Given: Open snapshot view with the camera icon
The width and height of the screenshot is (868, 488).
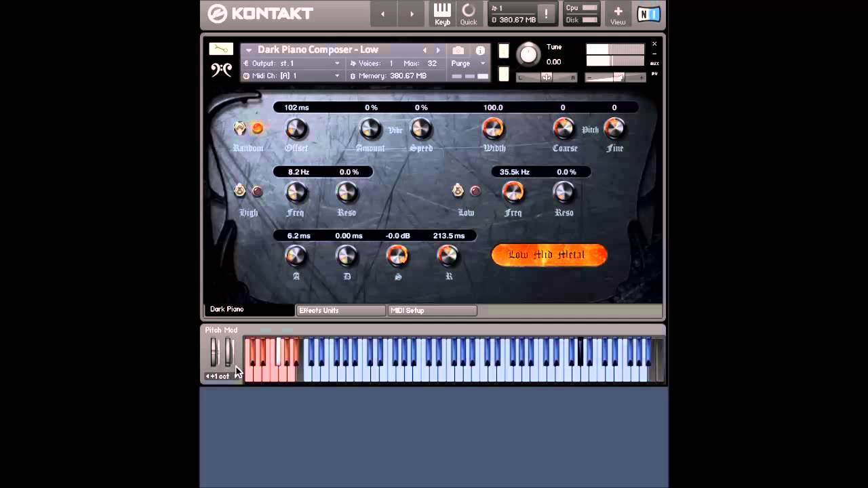Looking at the screenshot, I should point(458,50).
